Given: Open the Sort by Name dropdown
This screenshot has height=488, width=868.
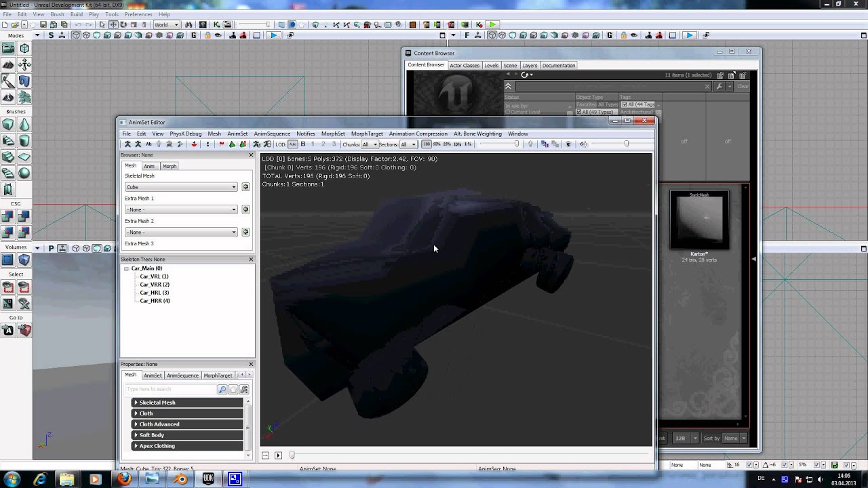Looking at the screenshot, I should tap(734, 438).
